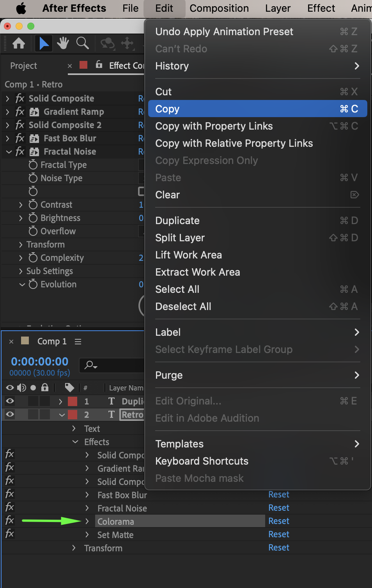The height and width of the screenshot is (588, 372).
Task: Select the Selection arrow tool
Action: click(x=44, y=43)
